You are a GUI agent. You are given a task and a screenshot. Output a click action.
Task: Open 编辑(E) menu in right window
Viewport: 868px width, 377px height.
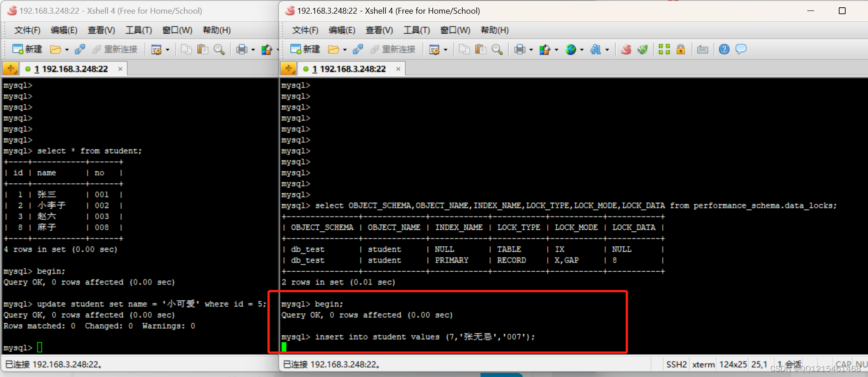[342, 30]
